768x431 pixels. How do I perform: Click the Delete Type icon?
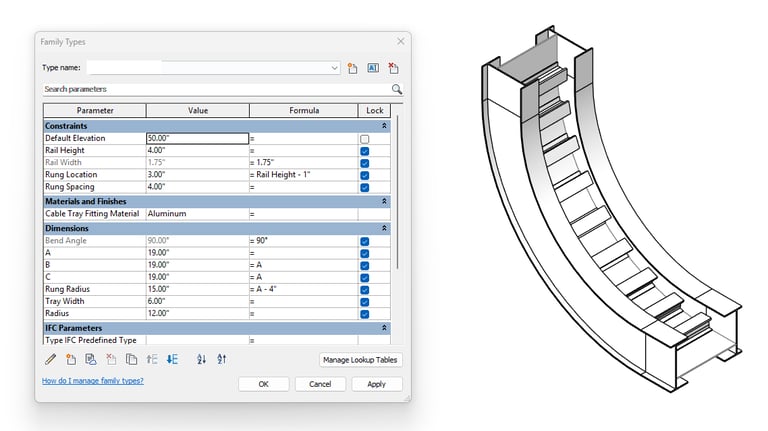click(x=393, y=68)
